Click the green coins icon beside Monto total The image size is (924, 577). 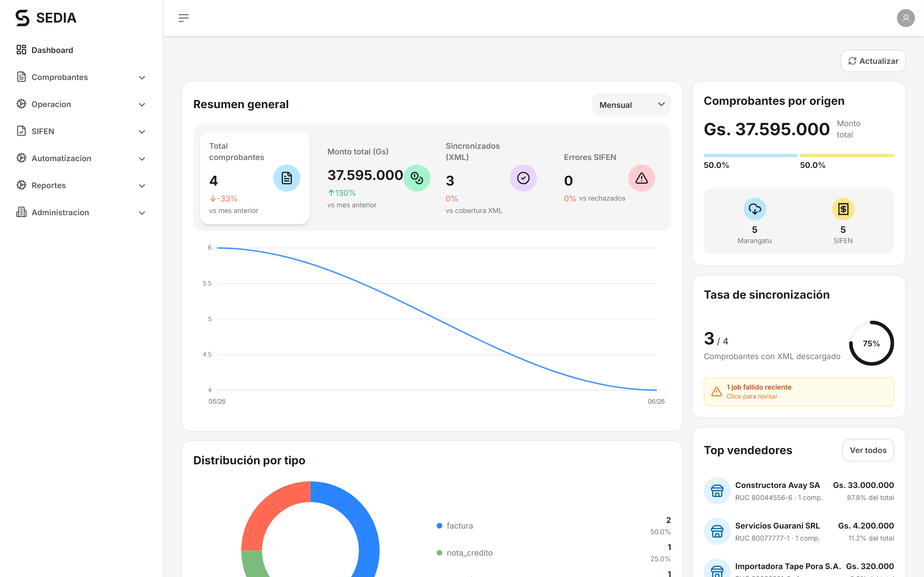[417, 178]
